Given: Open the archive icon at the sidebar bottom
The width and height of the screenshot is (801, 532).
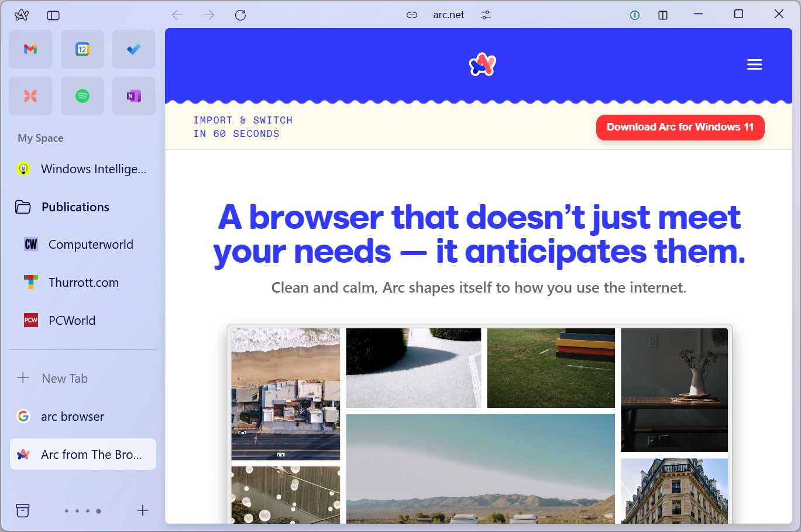Looking at the screenshot, I should coord(22,510).
